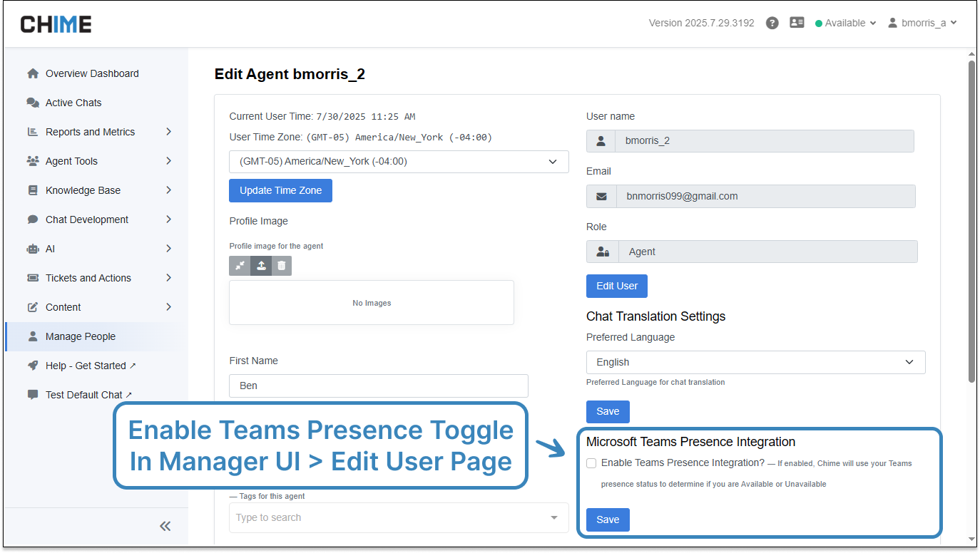Click the Manage People person icon
Screen dimensions: 980x553
[x=33, y=336]
